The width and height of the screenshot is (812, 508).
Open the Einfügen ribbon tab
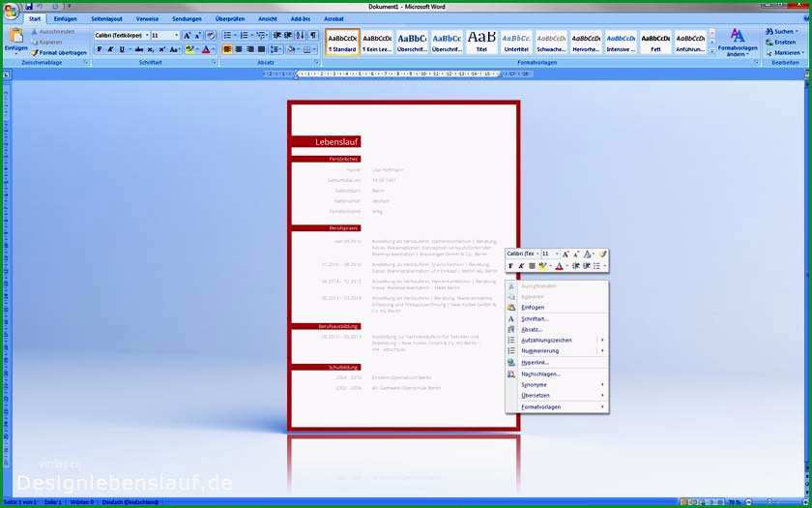click(x=66, y=19)
